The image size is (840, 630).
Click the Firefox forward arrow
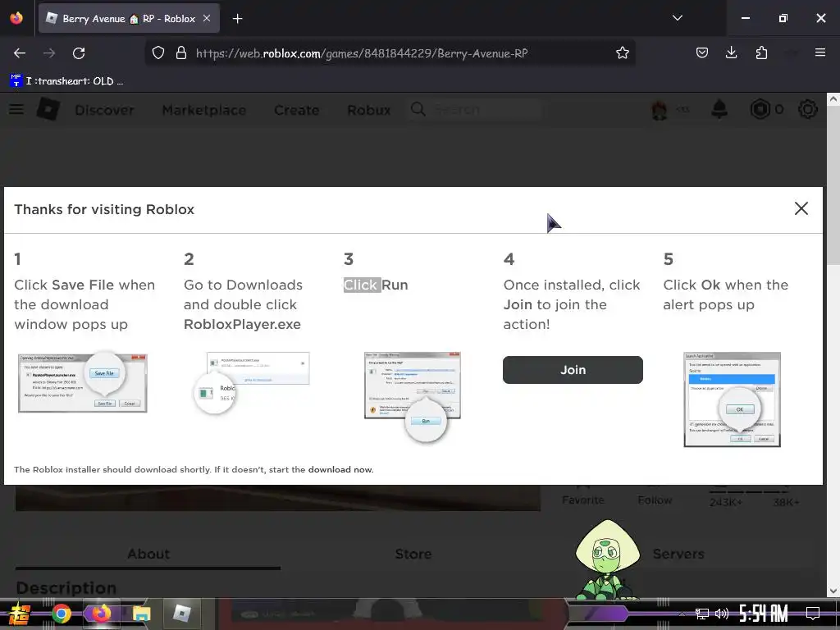point(49,53)
